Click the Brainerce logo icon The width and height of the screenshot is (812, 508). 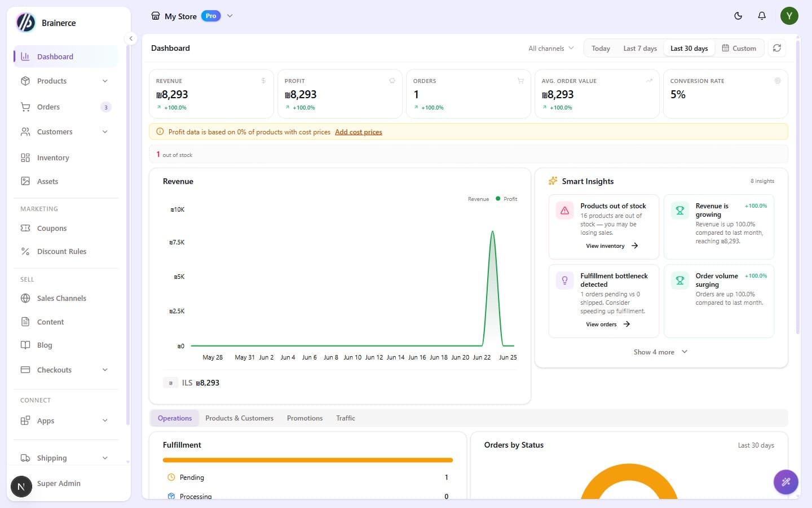(x=25, y=23)
